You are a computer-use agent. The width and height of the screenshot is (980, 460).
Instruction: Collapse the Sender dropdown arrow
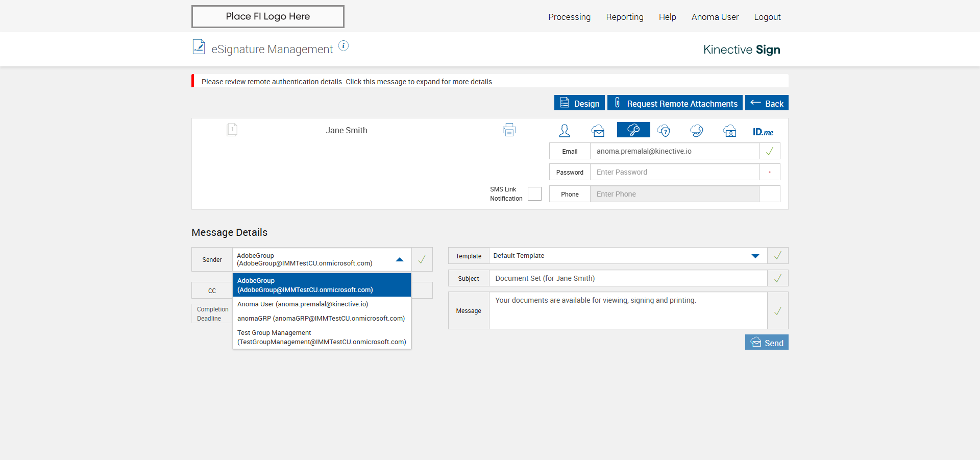click(x=400, y=259)
